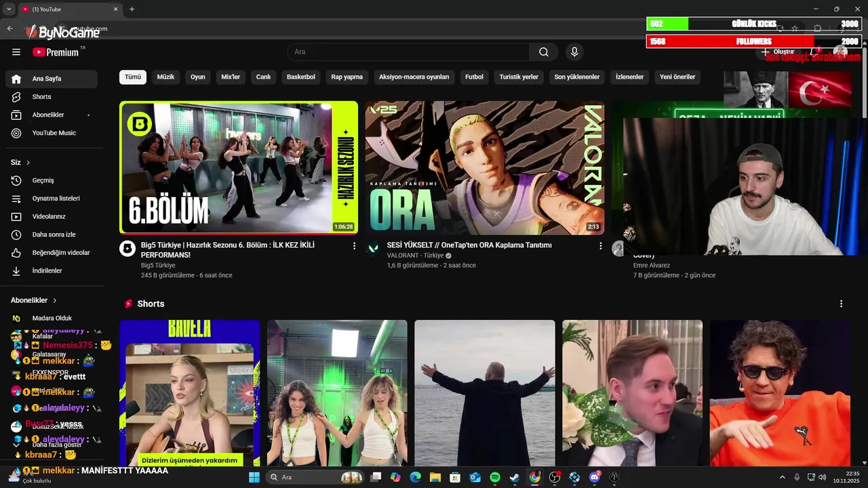Screen dimensions: 868x488
Task: Open VALORANT Türkiye channel avatar
Action: [x=373, y=248]
